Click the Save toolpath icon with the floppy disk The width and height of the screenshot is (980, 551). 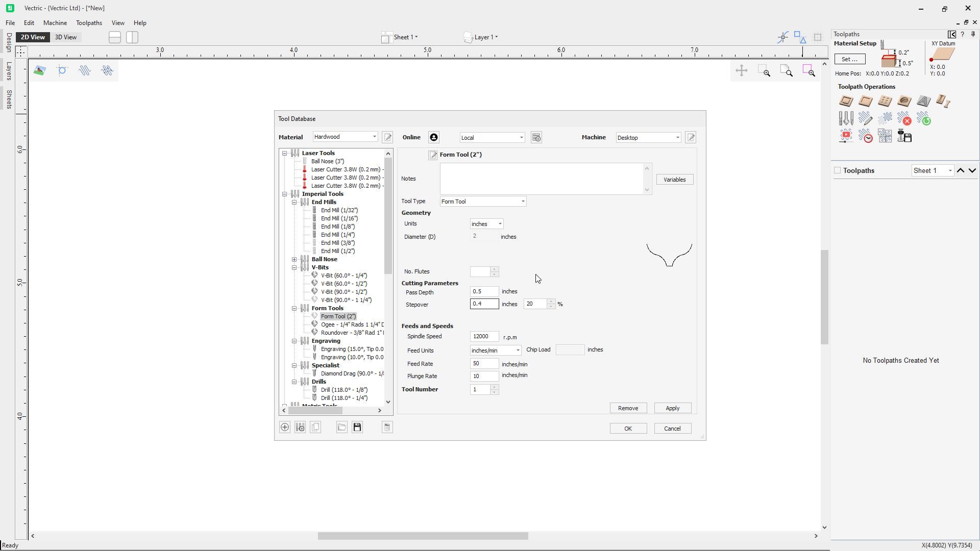coord(904,136)
